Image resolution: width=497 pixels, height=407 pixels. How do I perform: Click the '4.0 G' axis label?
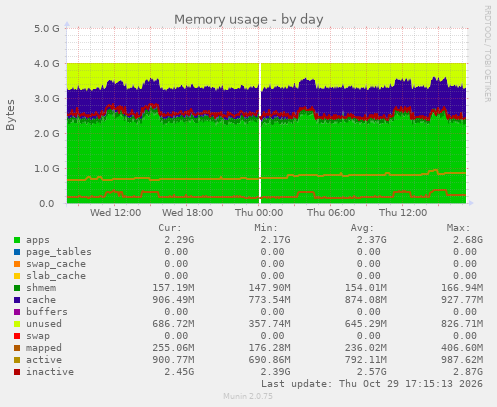tap(47, 63)
